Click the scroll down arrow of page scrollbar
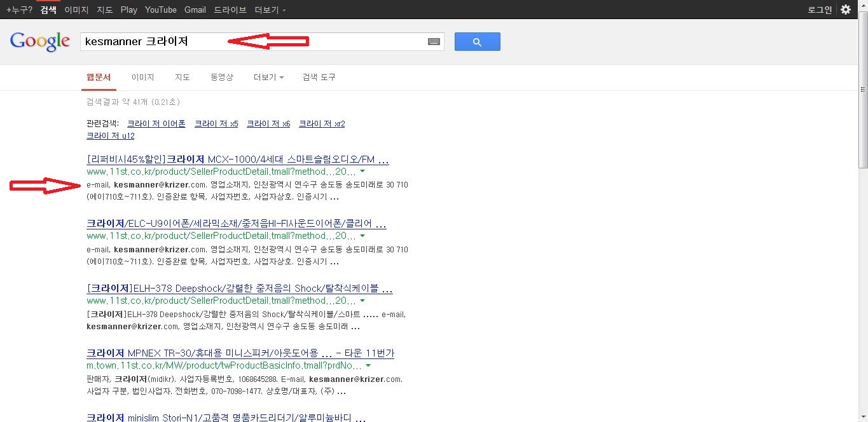This screenshot has height=422, width=868. 863,417
